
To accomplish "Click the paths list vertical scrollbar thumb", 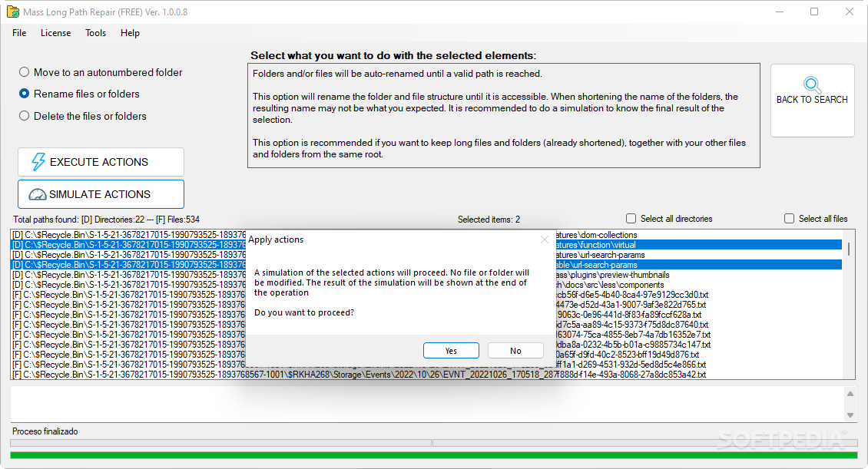I will coord(849,249).
